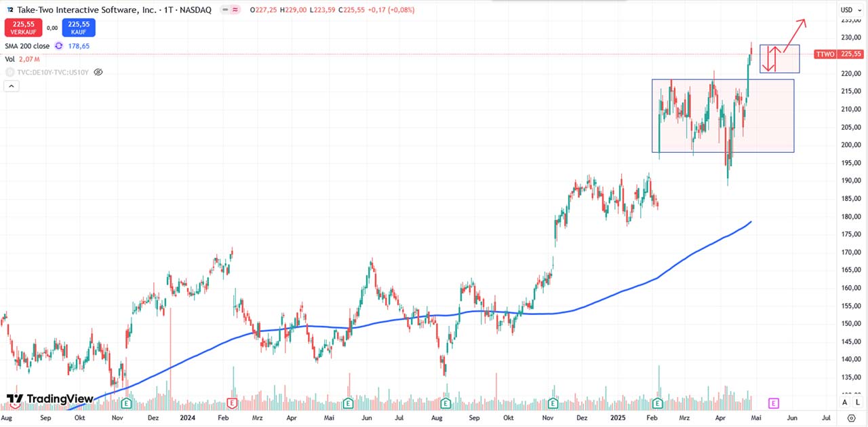
Task: Click the SMA value 178,65
Action: (x=79, y=46)
